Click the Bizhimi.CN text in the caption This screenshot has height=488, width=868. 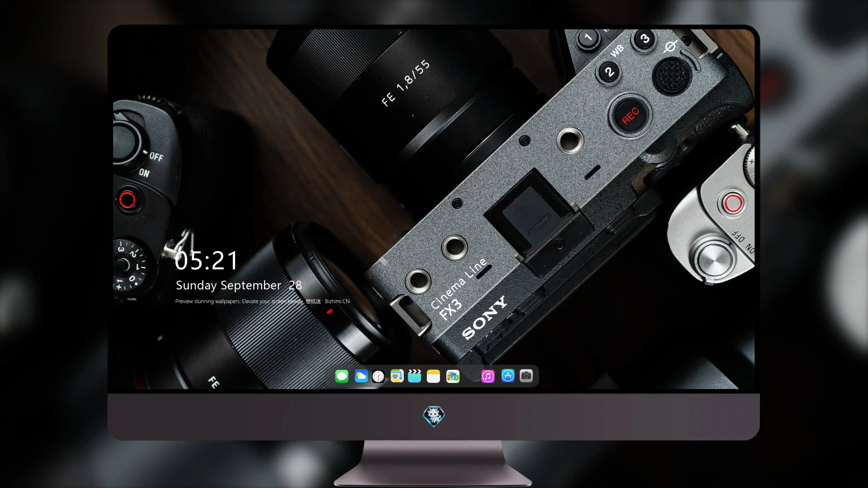pos(337,301)
